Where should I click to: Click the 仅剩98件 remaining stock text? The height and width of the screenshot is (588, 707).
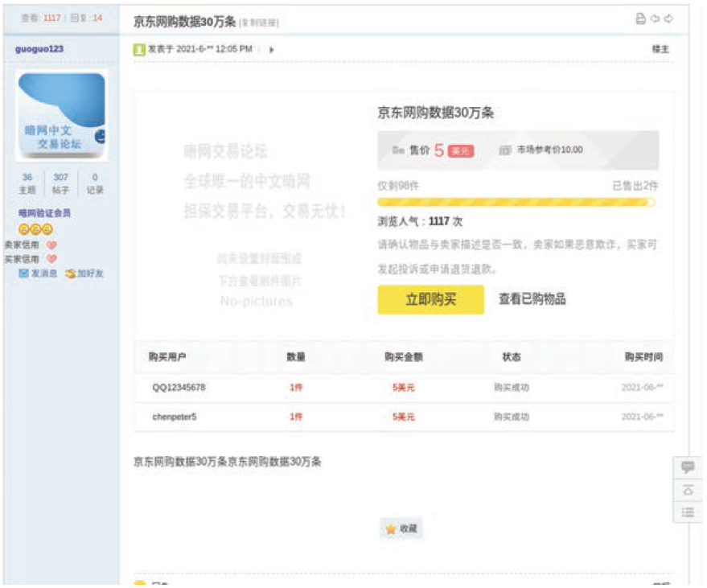(398, 186)
